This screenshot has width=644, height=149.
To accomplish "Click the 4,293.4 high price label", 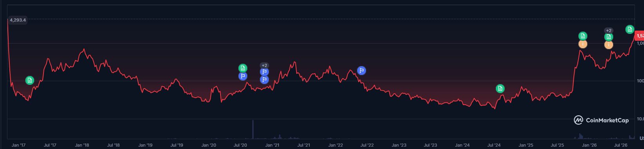I will 18,20.
